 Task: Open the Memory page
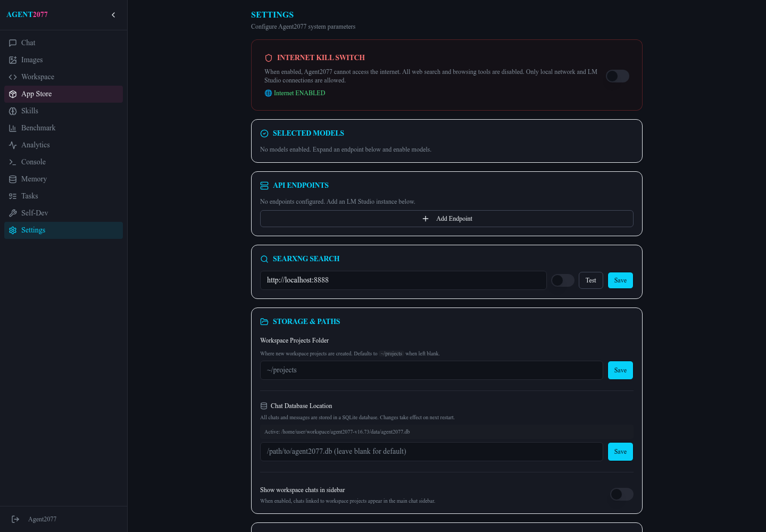[x=63, y=179]
